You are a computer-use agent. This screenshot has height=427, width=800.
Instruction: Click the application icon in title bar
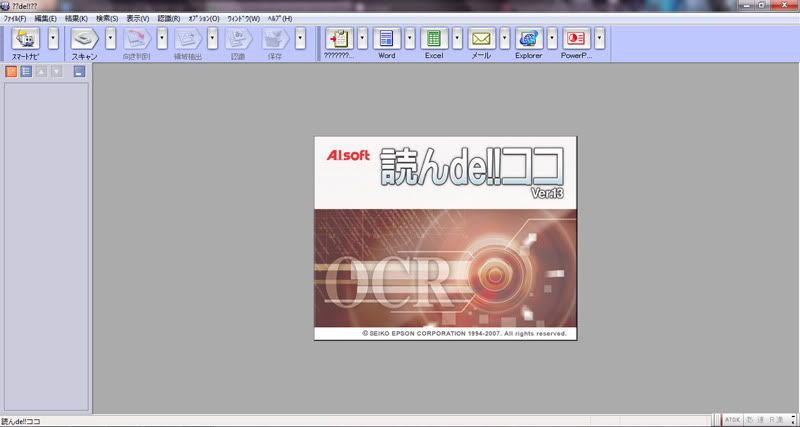[x=5, y=5]
